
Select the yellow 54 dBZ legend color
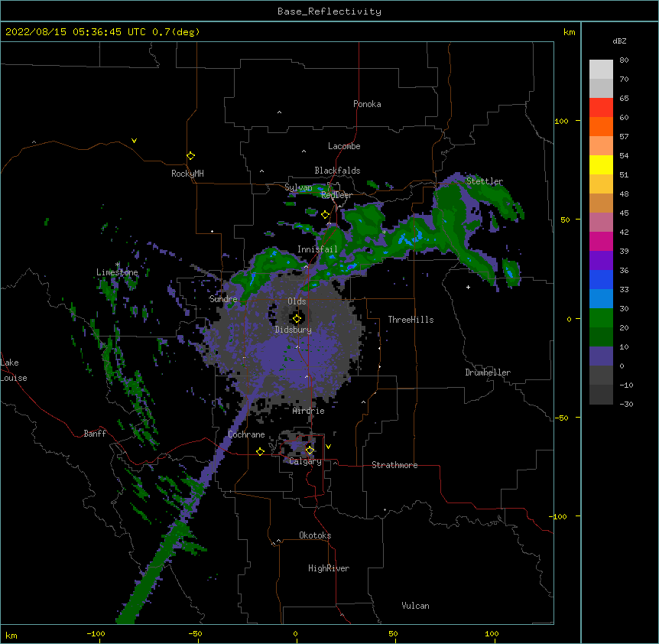pos(601,164)
